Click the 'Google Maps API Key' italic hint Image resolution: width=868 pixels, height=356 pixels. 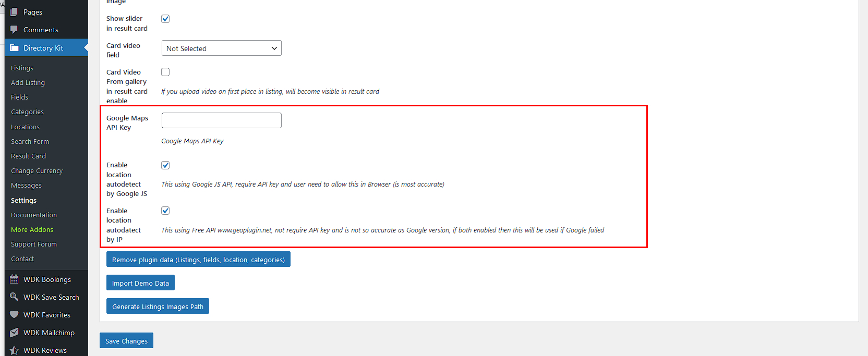[x=192, y=141]
